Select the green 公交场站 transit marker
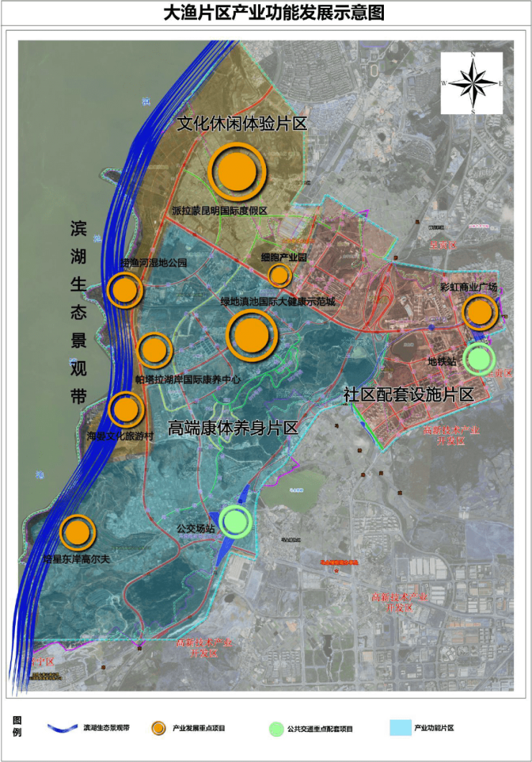This screenshot has width=532, height=762. pos(236,522)
